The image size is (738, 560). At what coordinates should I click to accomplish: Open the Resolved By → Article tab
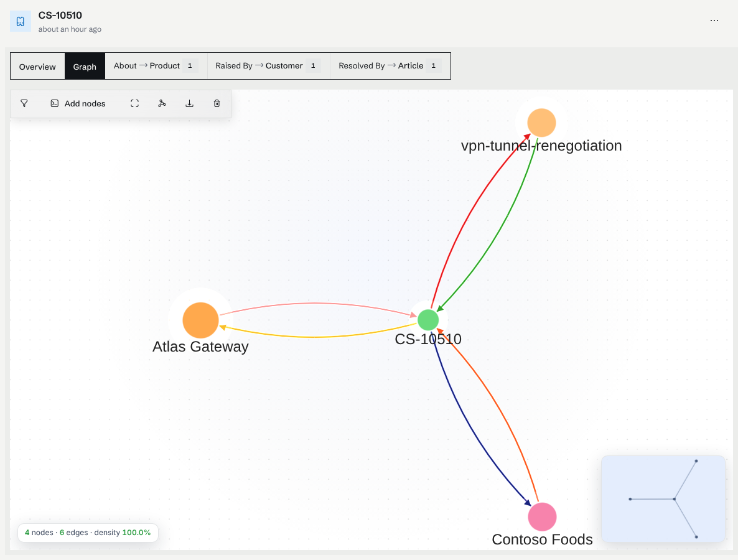(390, 66)
